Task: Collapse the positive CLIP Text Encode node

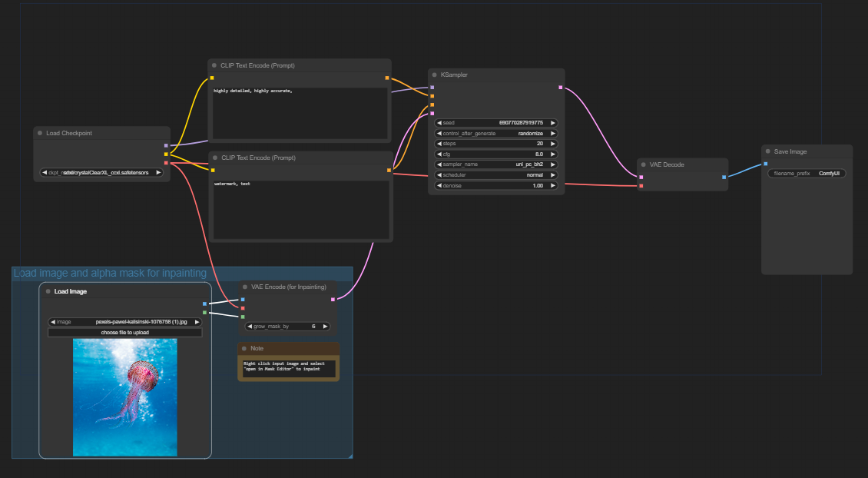Action: click(214, 65)
